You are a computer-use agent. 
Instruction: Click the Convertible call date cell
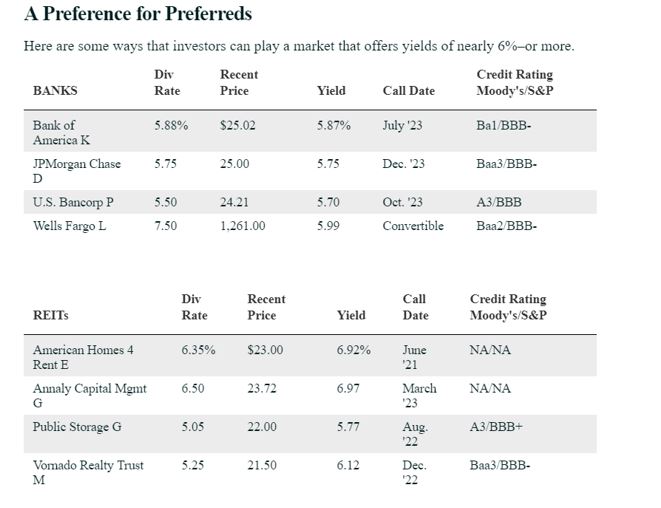[413, 226]
